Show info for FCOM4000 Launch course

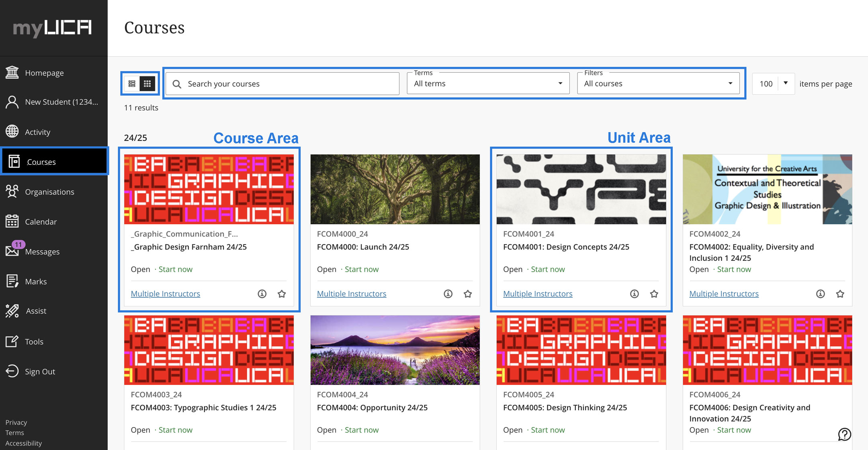pos(448,294)
